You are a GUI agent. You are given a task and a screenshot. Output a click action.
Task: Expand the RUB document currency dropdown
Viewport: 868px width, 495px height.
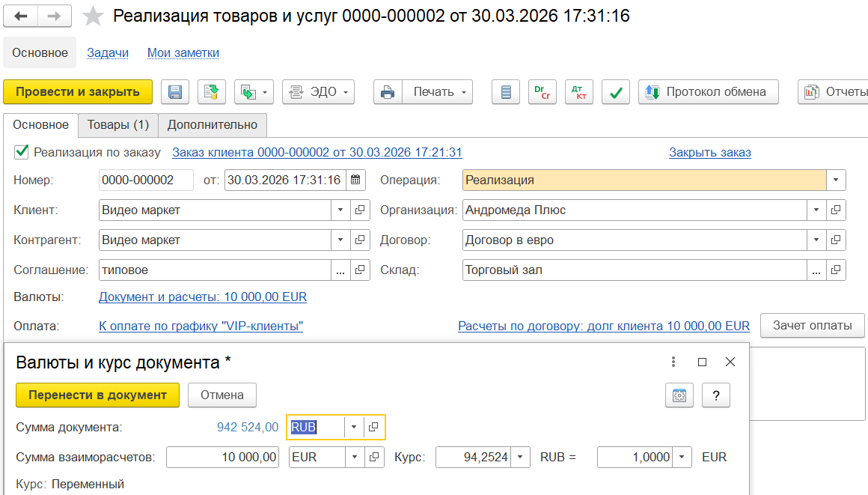tap(354, 428)
